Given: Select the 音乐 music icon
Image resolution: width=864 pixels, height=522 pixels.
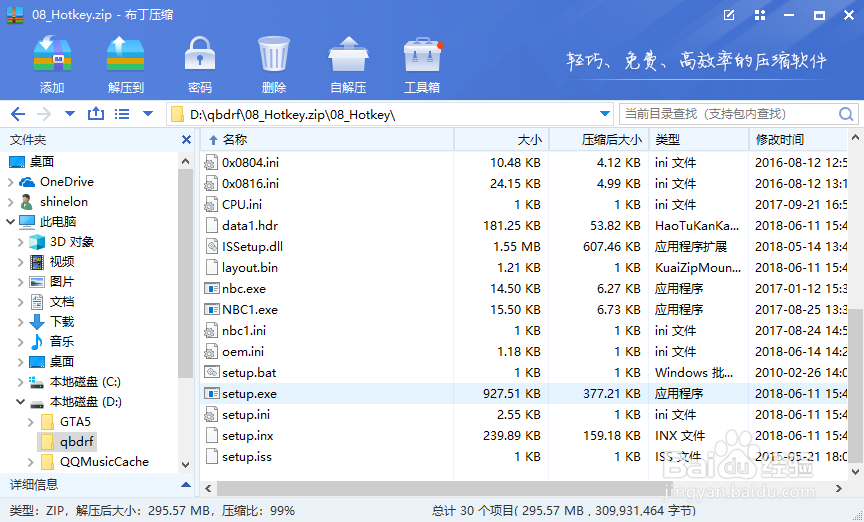Looking at the screenshot, I should [37, 342].
